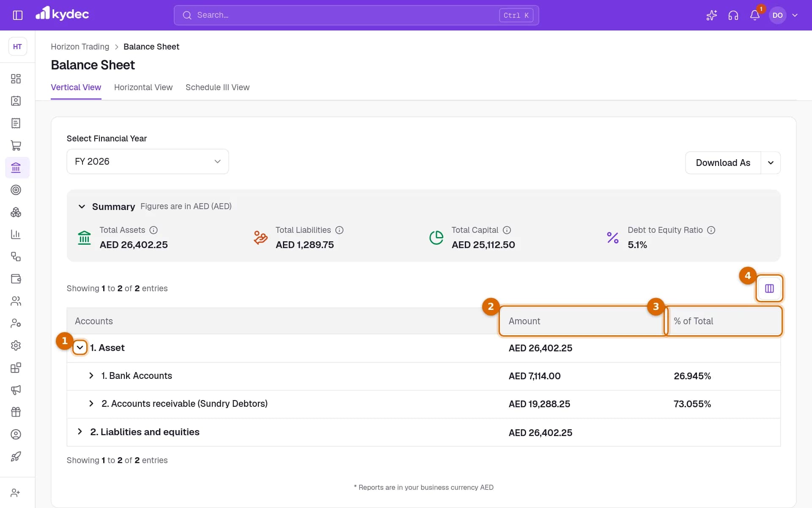Show info for Total Liabilities

(339, 230)
